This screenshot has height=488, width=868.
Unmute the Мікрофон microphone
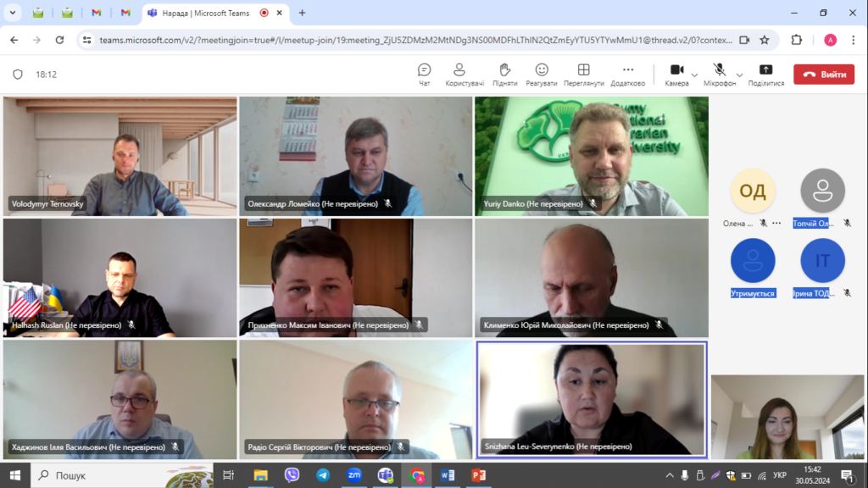click(719, 74)
